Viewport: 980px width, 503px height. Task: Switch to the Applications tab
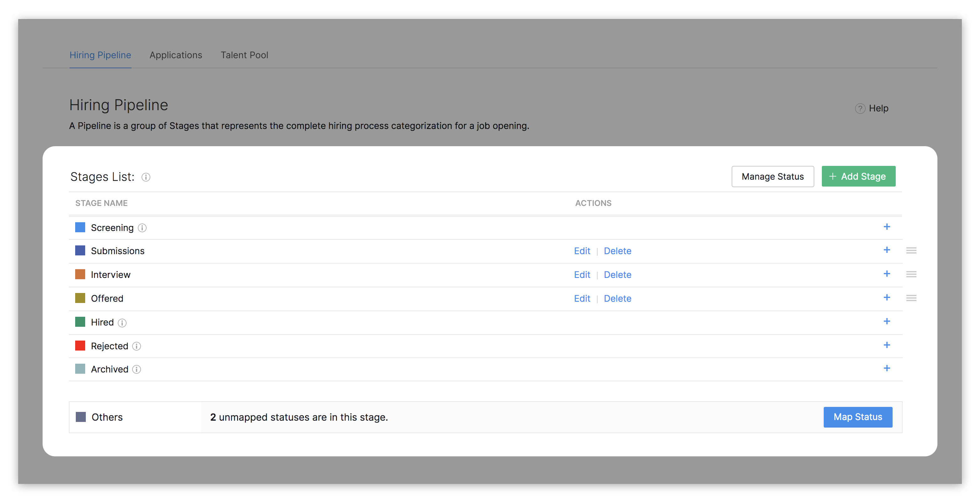176,55
